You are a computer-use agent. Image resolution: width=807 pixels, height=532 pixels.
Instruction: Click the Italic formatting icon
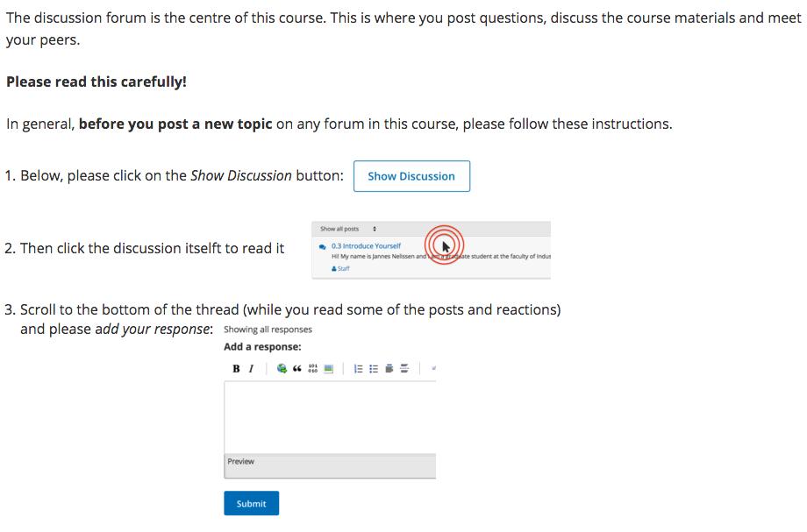click(x=251, y=369)
